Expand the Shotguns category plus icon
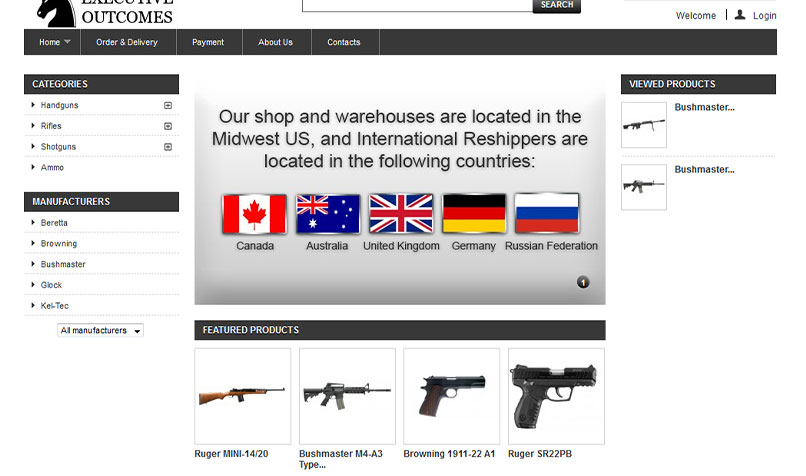The image size is (806, 476). point(168,147)
